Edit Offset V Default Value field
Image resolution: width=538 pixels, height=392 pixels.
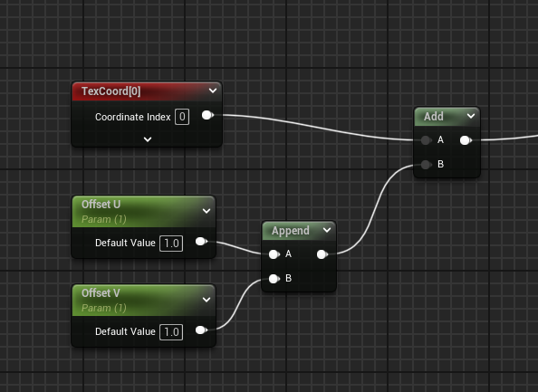coord(171,332)
